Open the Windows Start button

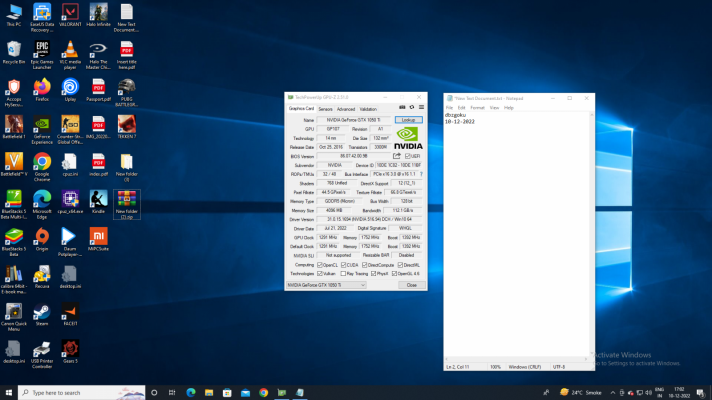coord(9,392)
